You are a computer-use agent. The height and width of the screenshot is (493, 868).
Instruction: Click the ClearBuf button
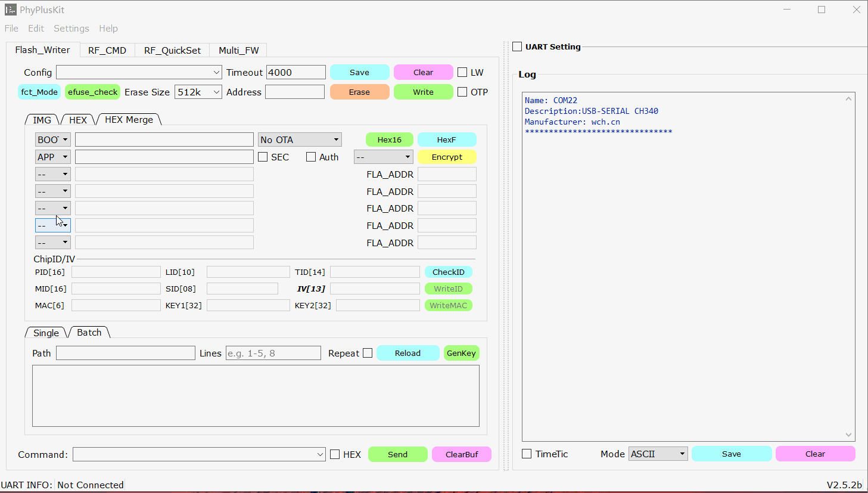click(x=462, y=454)
